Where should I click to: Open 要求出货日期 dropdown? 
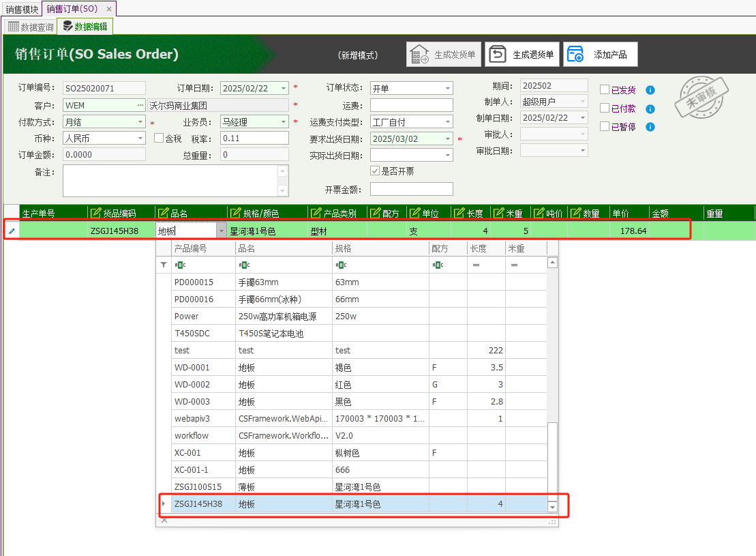pyautogui.click(x=448, y=138)
